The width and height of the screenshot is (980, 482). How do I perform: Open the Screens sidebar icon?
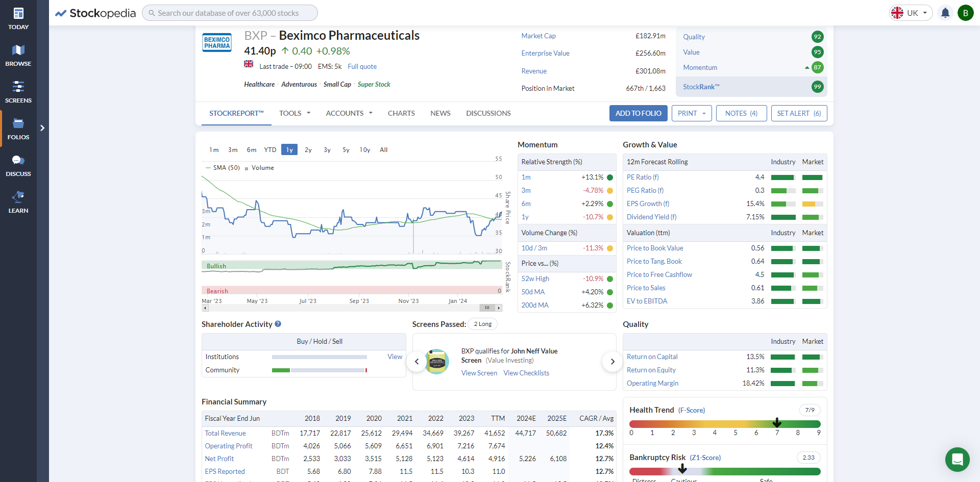pos(18,92)
